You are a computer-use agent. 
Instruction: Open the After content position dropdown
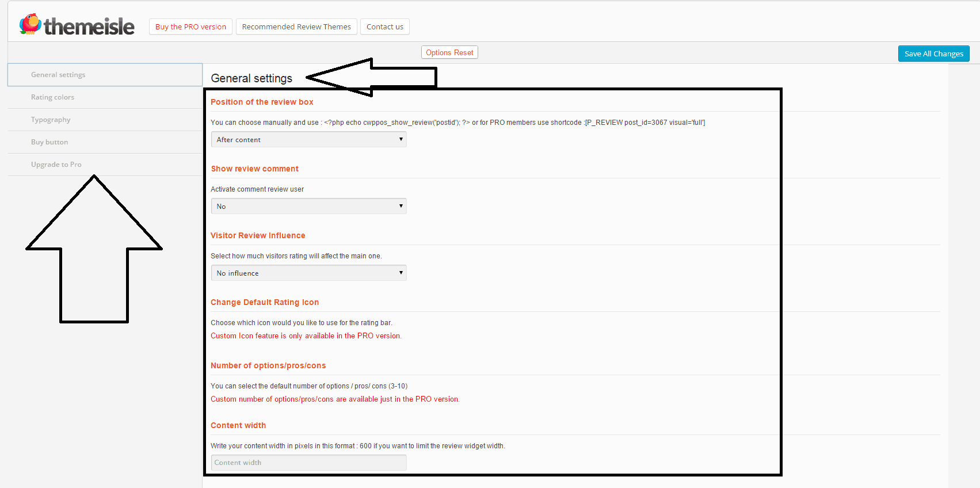[308, 139]
